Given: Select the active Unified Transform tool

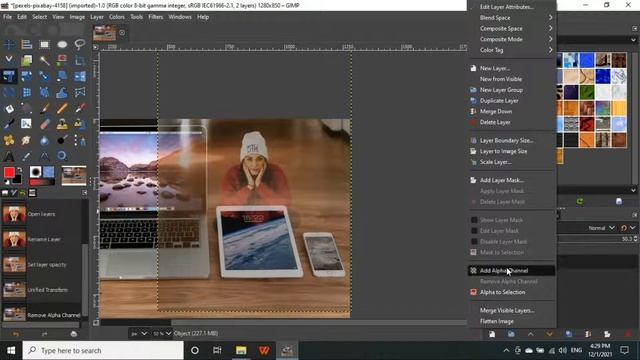Looking at the screenshot, I should pyautogui.click(x=9, y=76).
